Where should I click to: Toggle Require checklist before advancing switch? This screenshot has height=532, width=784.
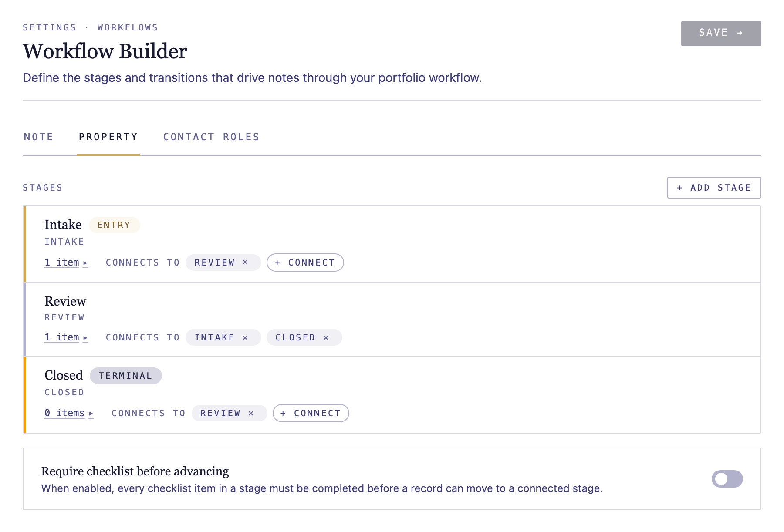pos(727,479)
